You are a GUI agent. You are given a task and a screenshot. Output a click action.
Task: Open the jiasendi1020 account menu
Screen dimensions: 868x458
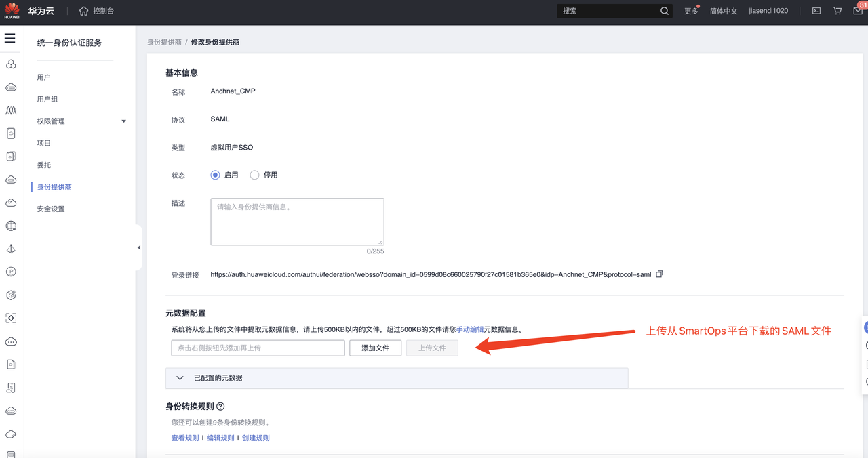tap(768, 11)
